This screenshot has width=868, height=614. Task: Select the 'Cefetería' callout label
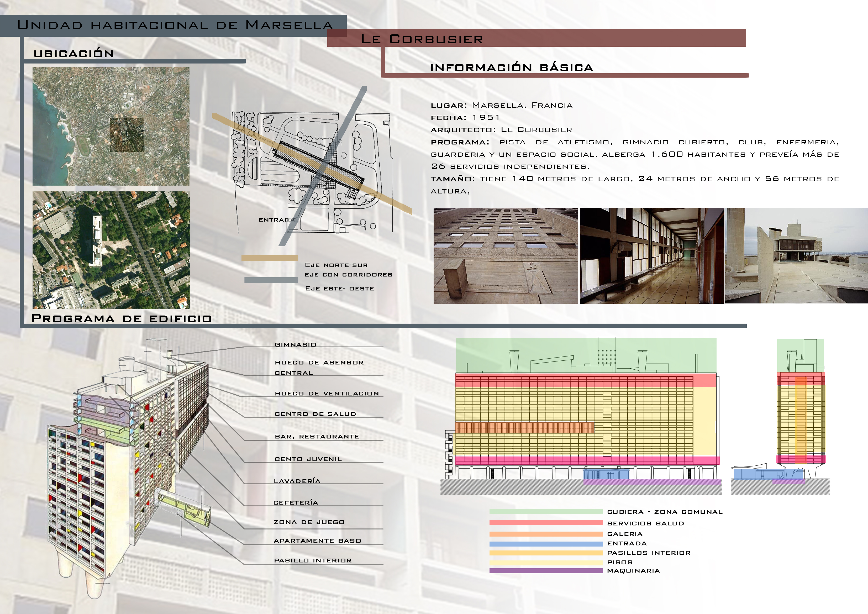(296, 502)
